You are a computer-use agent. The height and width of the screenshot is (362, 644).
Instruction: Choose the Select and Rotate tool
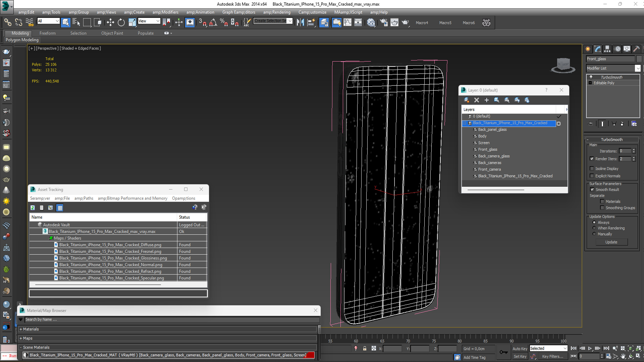coord(121,22)
